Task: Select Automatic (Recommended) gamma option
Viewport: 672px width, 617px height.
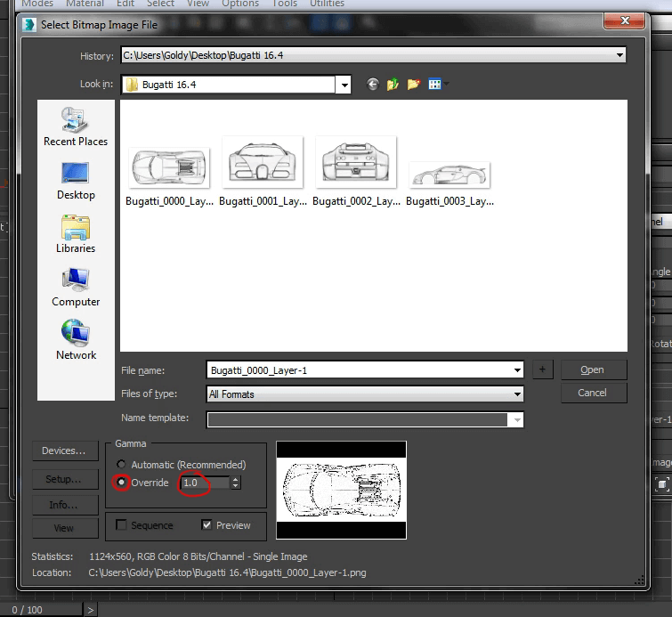Action: (x=122, y=465)
